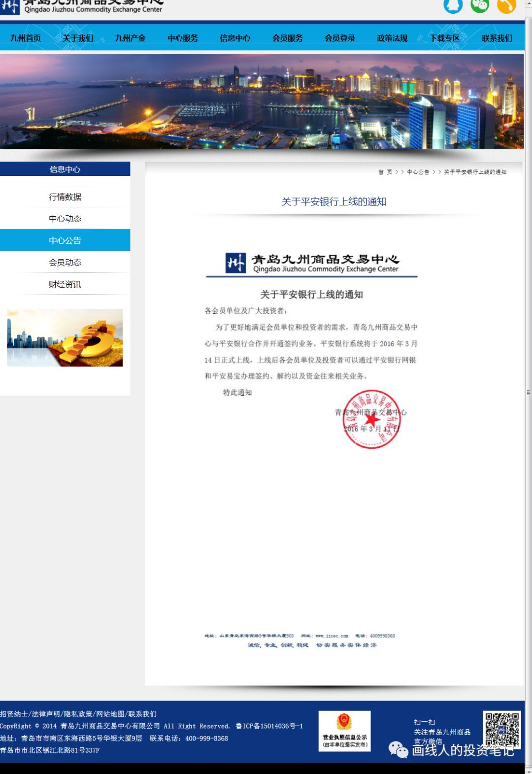Click the orange icon at top right
Screen dimensions: 532x774
[x=506, y=6]
